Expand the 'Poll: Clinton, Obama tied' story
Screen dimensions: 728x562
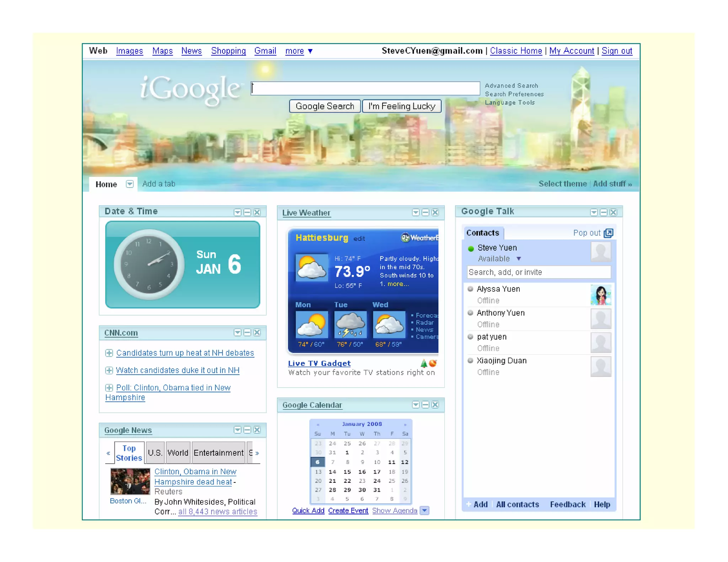coord(109,388)
